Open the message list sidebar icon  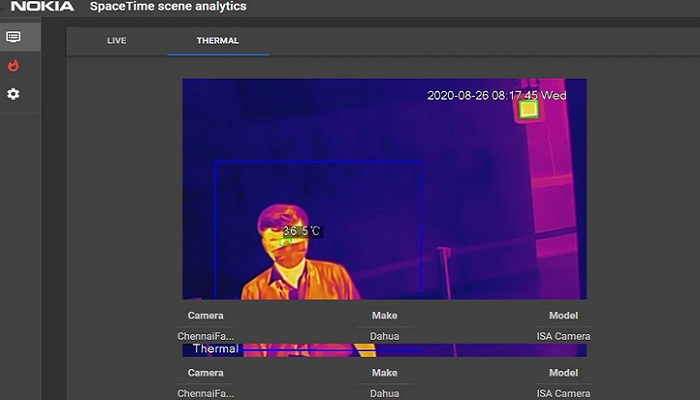pyautogui.click(x=13, y=37)
